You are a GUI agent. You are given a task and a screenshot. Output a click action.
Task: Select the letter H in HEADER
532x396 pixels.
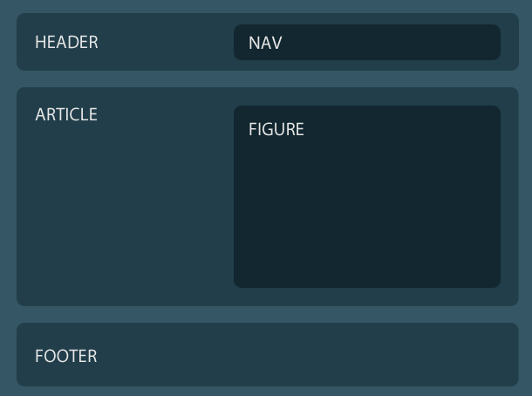tap(40, 43)
